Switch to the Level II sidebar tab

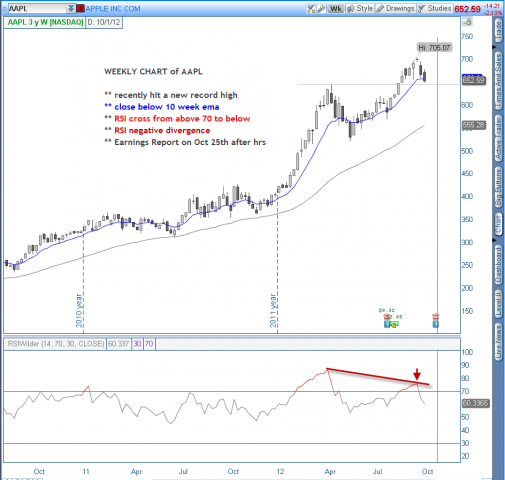pos(499,304)
